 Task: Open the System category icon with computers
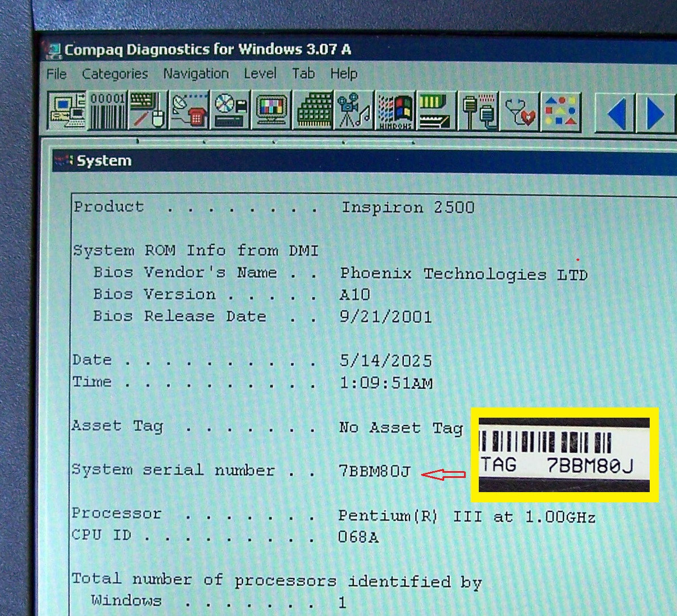coord(67,111)
